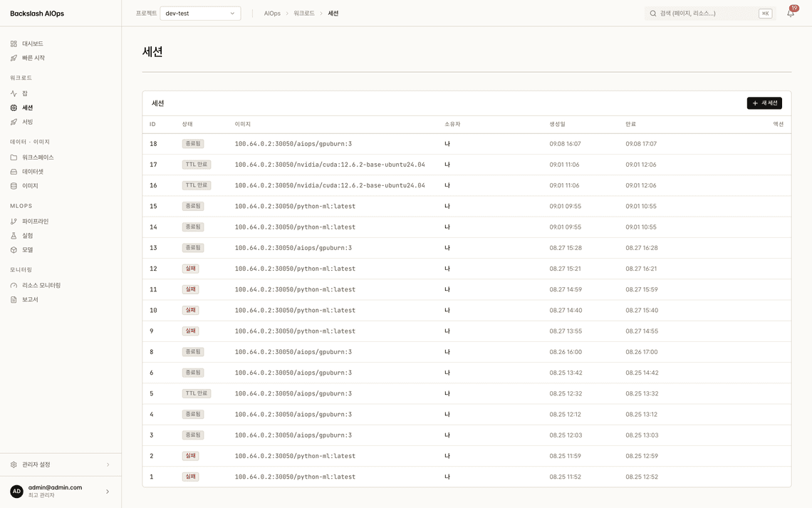Open the dev-test project dropdown
The image size is (812, 508).
(x=200, y=14)
